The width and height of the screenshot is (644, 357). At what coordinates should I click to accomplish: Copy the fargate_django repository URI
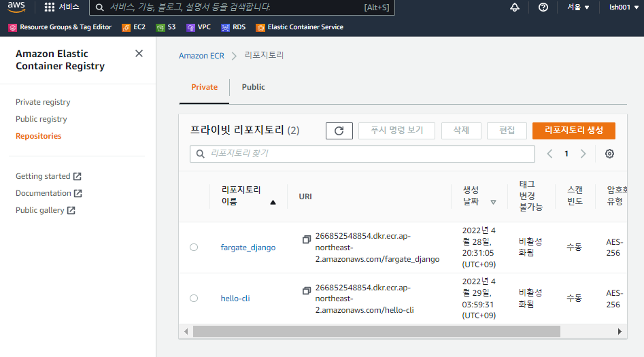pyautogui.click(x=307, y=239)
